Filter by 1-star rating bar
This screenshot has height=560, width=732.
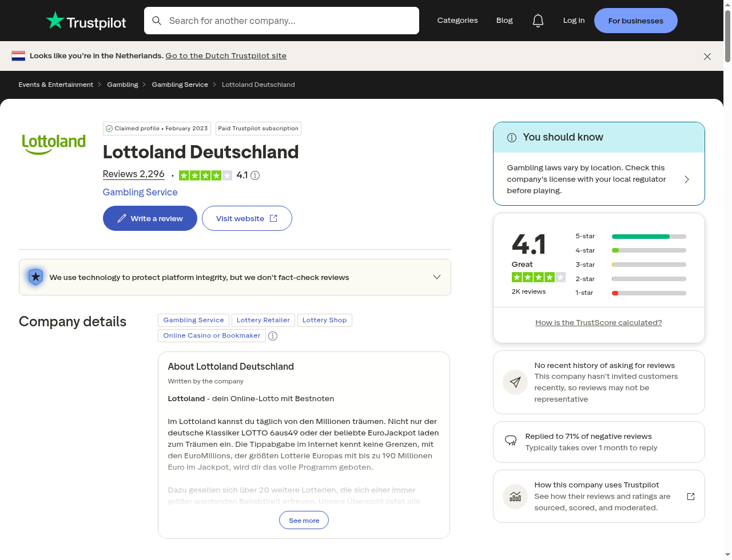(x=631, y=293)
